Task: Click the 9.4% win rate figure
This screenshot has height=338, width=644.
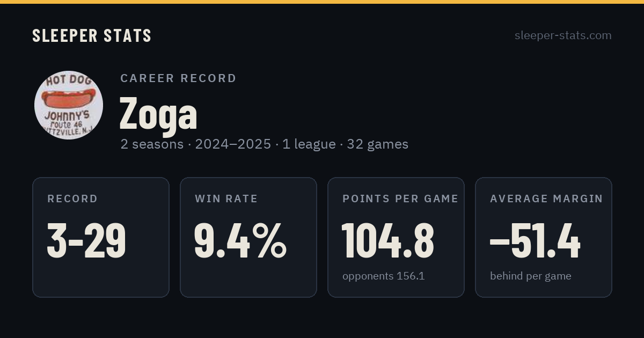Action: (240, 241)
